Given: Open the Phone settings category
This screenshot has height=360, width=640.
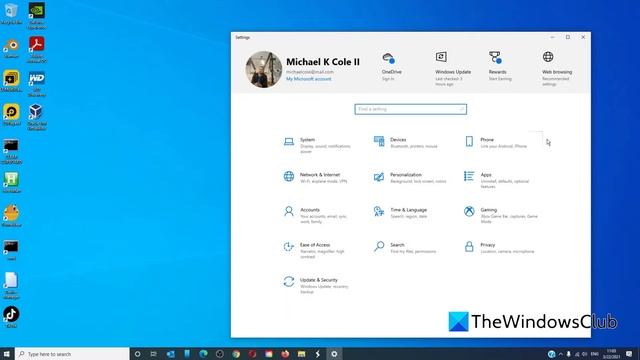Looking at the screenshot, I should click(x=496, y=142).
